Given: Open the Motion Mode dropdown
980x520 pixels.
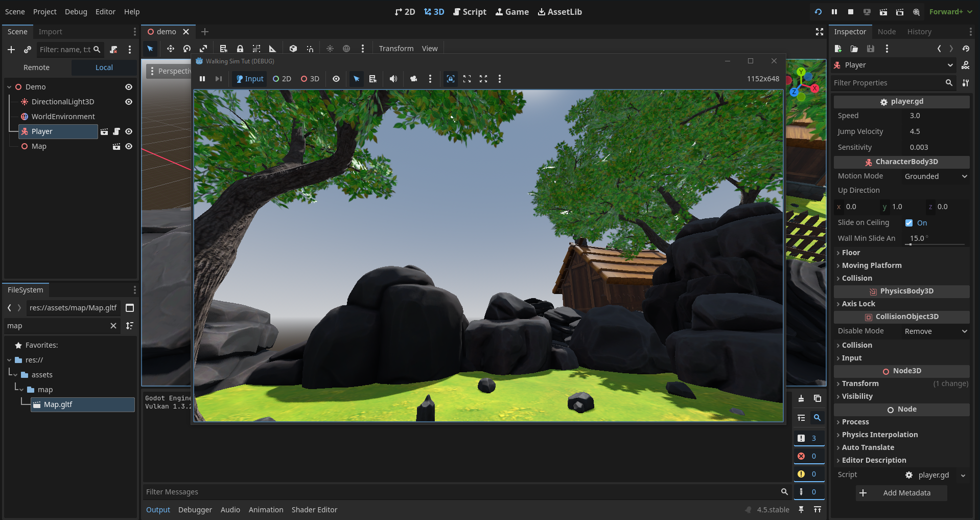Looking at the screenshot, I should coord(935,176).
